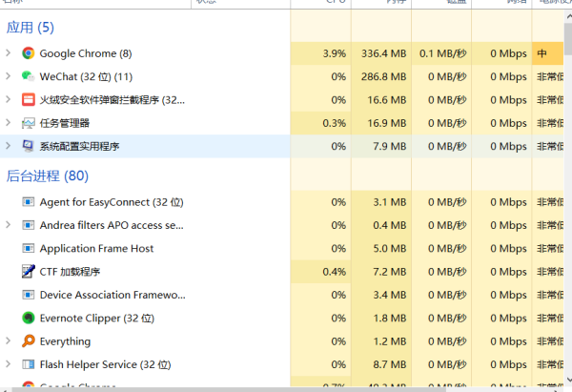
Task: Expand the Everything process entry
Action: pos(8,340)
